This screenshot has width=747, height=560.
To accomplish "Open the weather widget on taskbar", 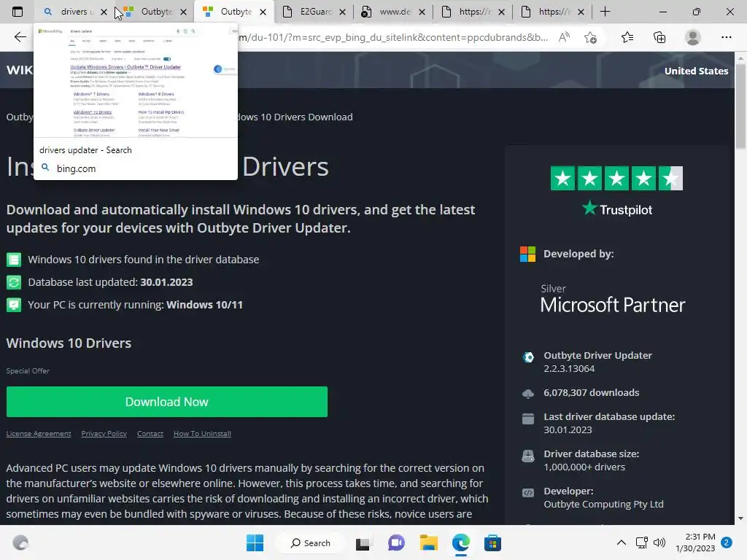I will pyautogui.click(x=20, y=542).
